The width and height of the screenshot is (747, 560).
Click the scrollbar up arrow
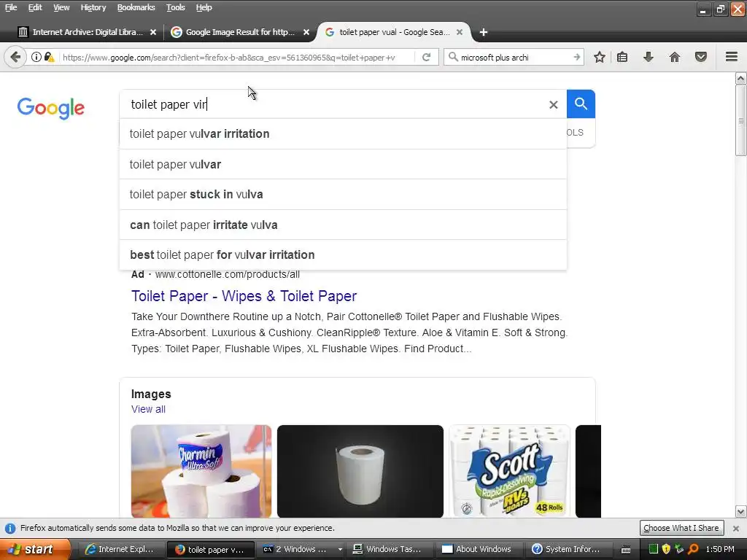[741, 78]
